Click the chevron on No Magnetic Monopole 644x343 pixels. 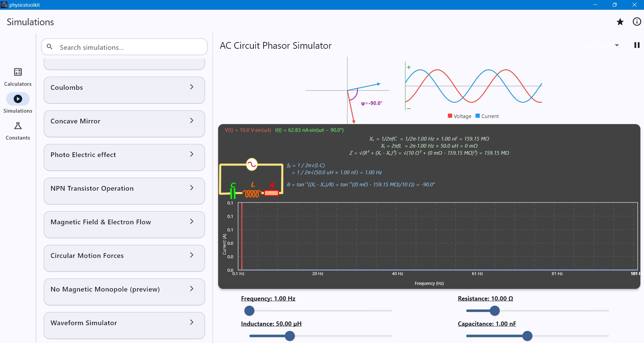click(192, 289)
